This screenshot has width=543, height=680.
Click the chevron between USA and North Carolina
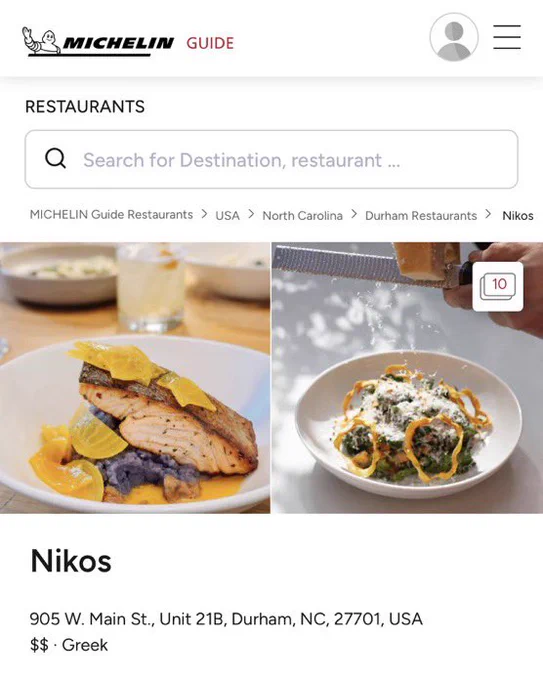point(251,214)
